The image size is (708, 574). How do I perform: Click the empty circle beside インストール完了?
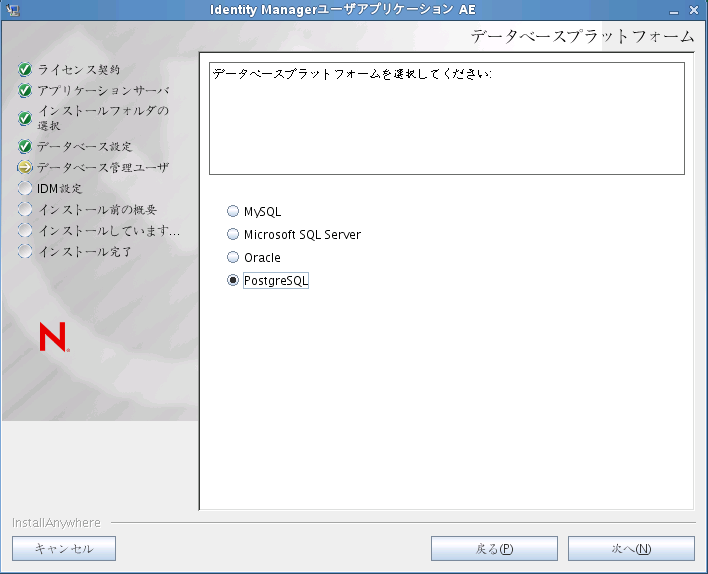25,251
